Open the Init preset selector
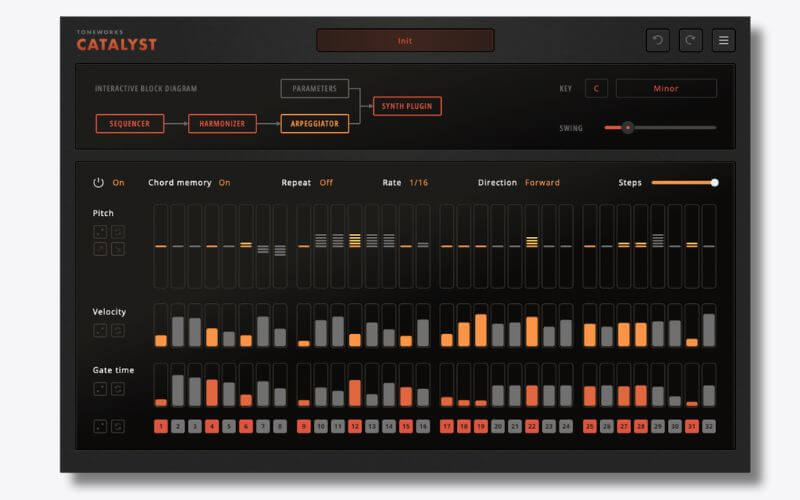This screenshot has height=500, width=800. pyautogui.click(x=405, y=40)
